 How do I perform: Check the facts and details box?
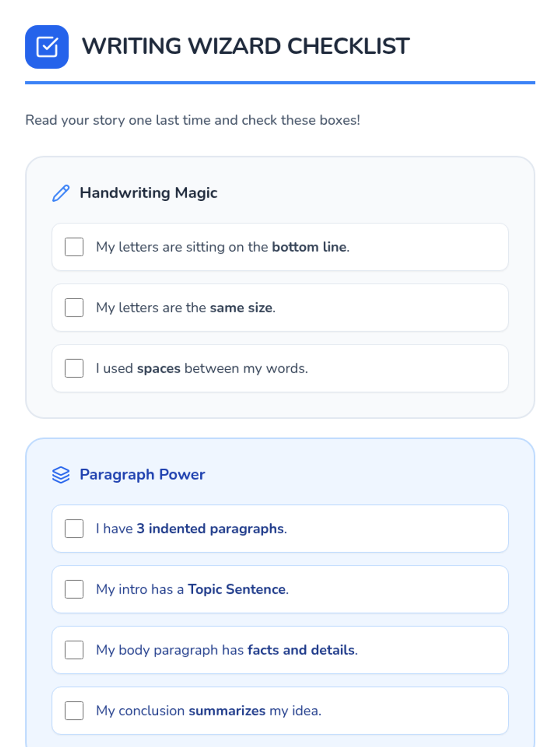coord(74,650)
